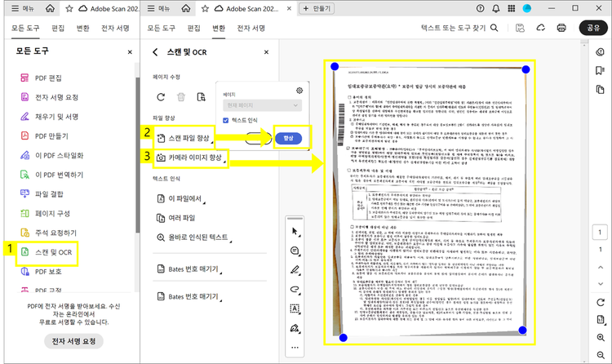Click the print icon in top bar
This screenshot has width=612, height=364.
561,28
